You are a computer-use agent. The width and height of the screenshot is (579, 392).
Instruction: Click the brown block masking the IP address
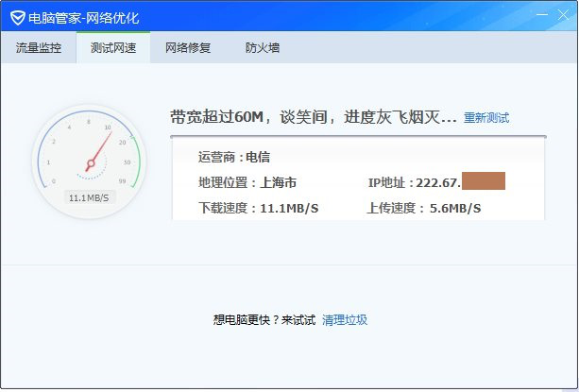tap(484, 181)
